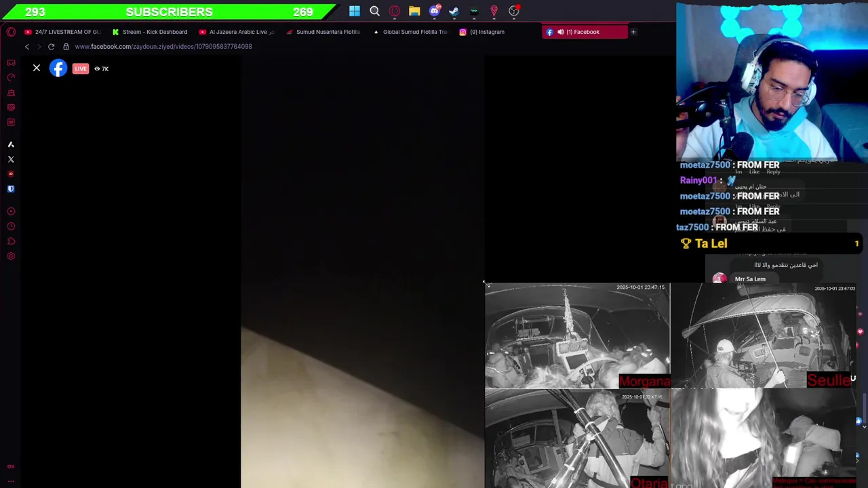868x488 pixels.
Task: Open the Opera GX main menu logo
Action: [11, 32]
